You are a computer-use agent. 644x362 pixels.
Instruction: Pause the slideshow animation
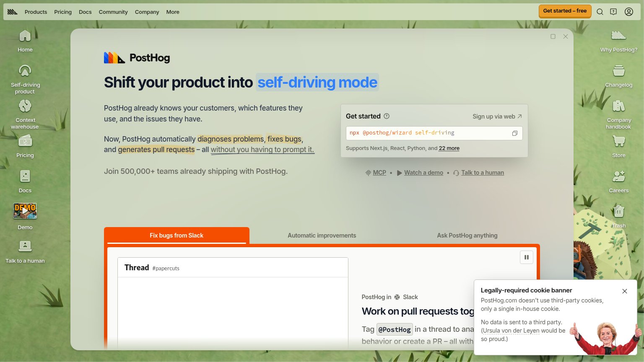[527, 257]
